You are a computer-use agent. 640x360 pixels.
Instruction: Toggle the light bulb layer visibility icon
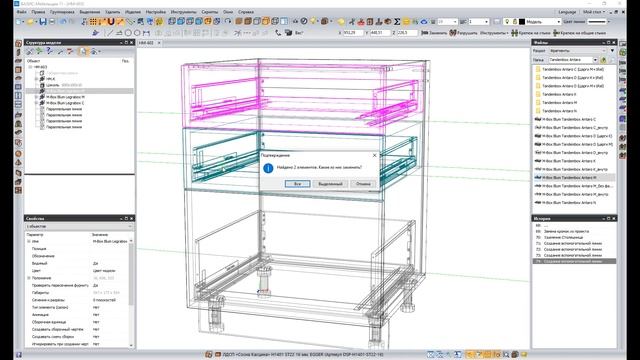pos(507,21)
